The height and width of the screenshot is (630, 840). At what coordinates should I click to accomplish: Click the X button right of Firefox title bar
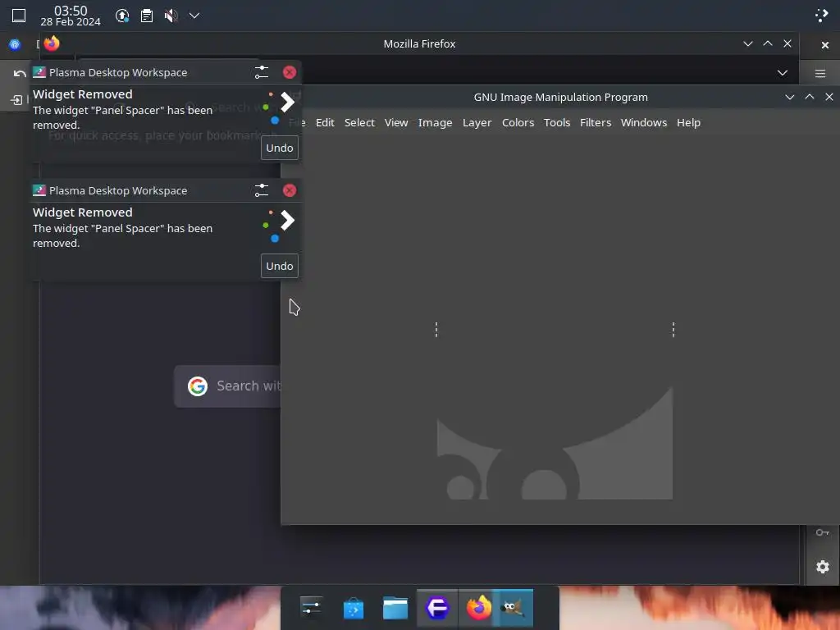[x=825, y=45]
